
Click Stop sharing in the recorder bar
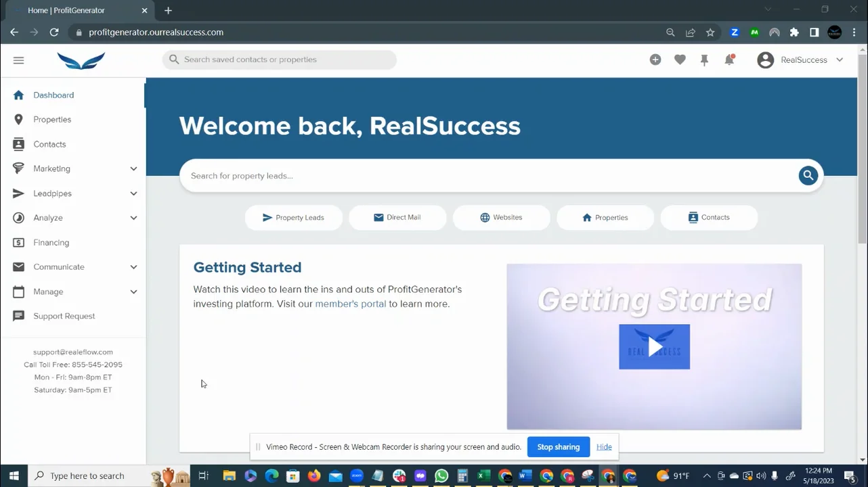(559, 447)
